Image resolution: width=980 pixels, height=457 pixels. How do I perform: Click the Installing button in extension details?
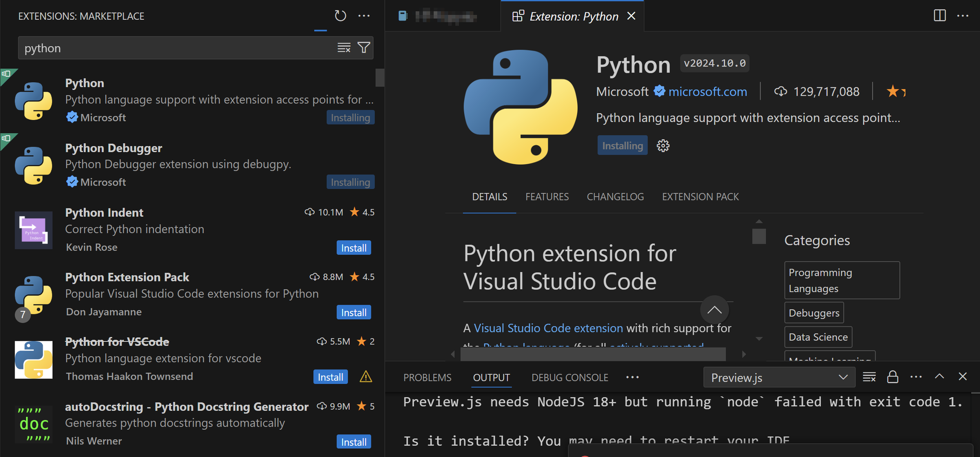pos(622,146)
